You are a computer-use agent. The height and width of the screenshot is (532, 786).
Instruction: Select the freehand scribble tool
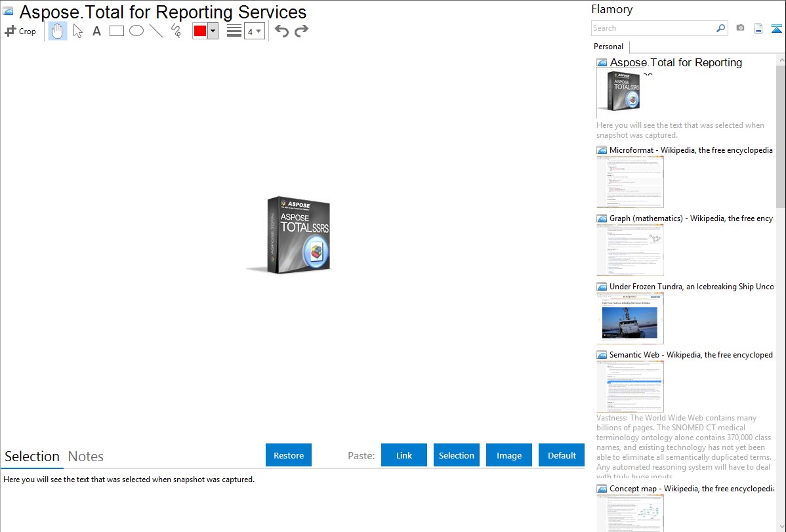click(x=176, y=31)
